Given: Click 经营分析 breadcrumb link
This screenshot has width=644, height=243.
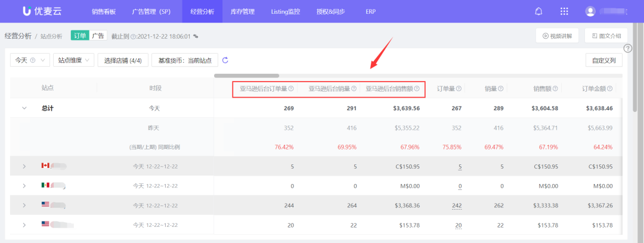Looking at the screenshot, I should (x=18, y=36).
